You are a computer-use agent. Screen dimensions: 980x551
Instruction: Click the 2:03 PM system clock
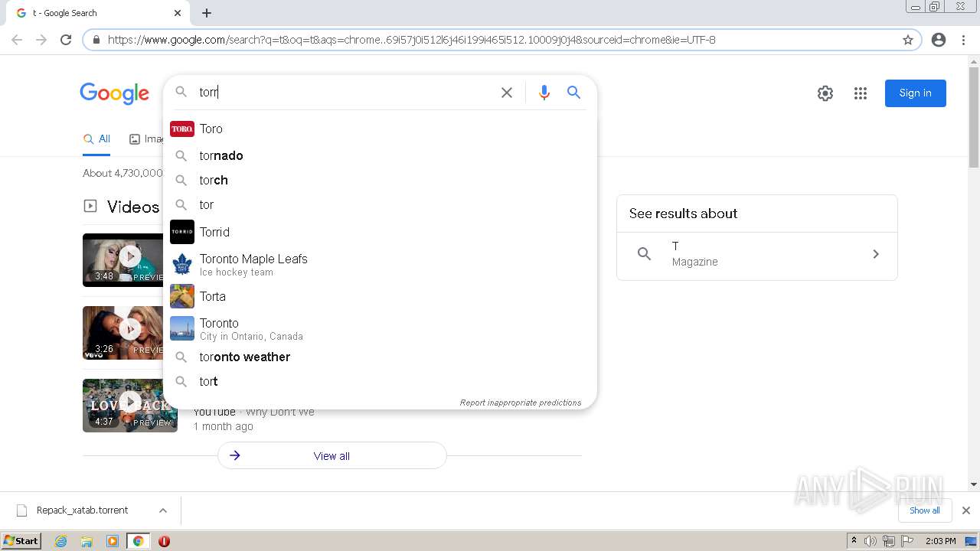[x=940, y=541]
